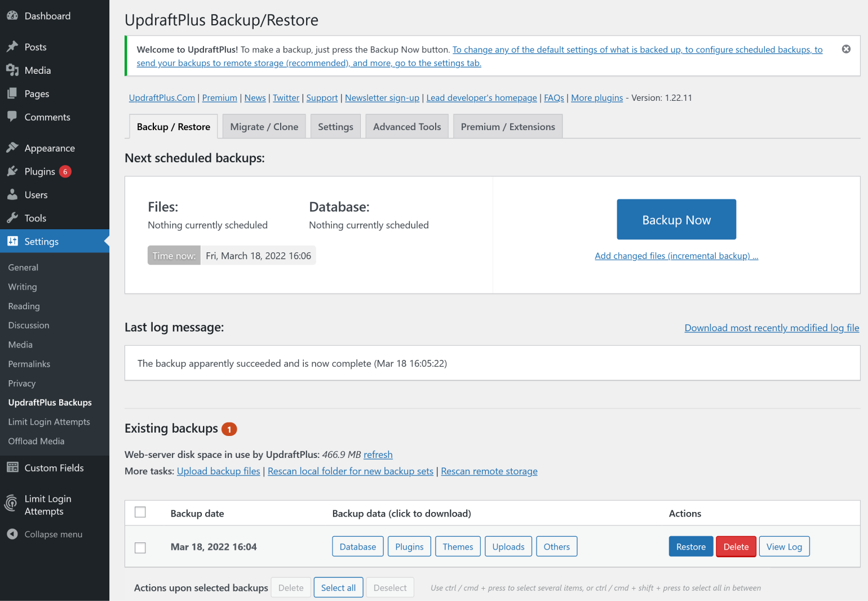Click the Pages icon in sidebar
Image resolution: width=868 pixels, height=601 pixels.
(12, 94)
